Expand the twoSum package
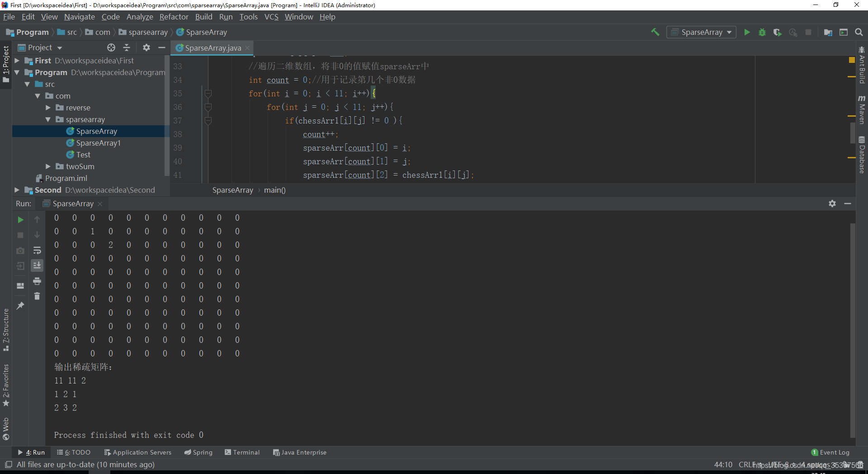The width and height of the screenshot is (868, 474). (48, 166)
